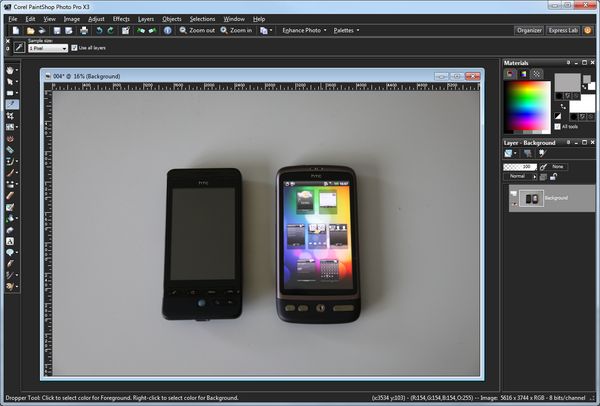Screen dimensions: 600x406
Task: Toggle the All tools checkbox in Materials
Action: click(x=560, y=126)
